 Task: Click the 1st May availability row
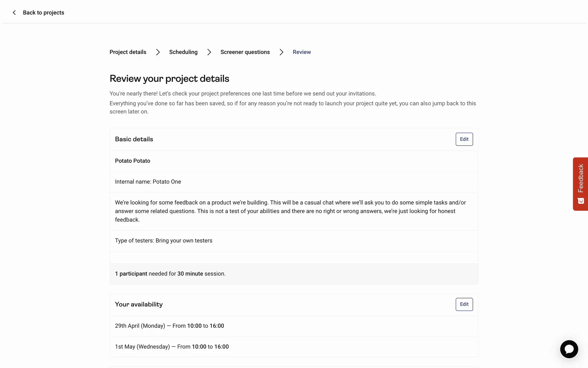[172, 347]
